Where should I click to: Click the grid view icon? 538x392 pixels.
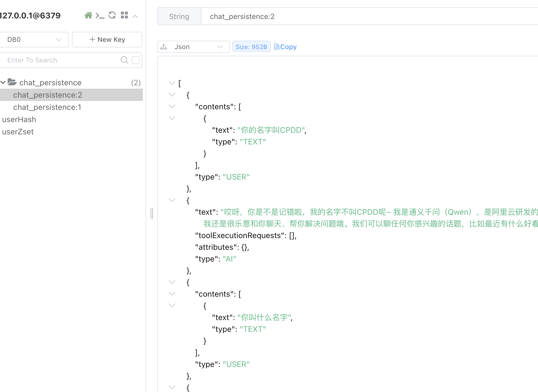124,15
